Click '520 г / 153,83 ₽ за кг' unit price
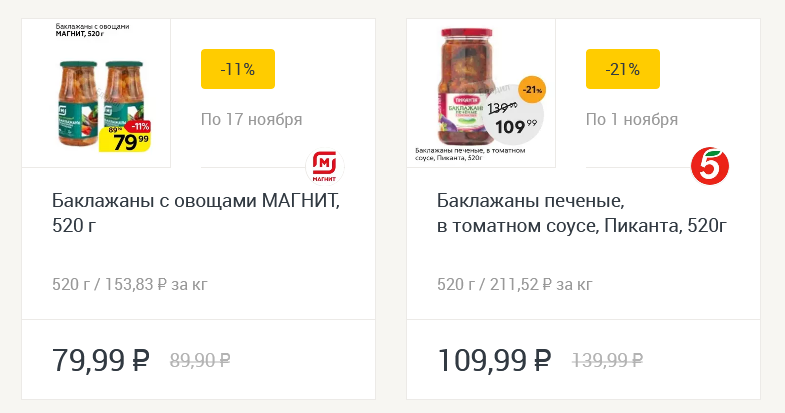The height and width of the screenshot is (413, 785). point(130,284)
